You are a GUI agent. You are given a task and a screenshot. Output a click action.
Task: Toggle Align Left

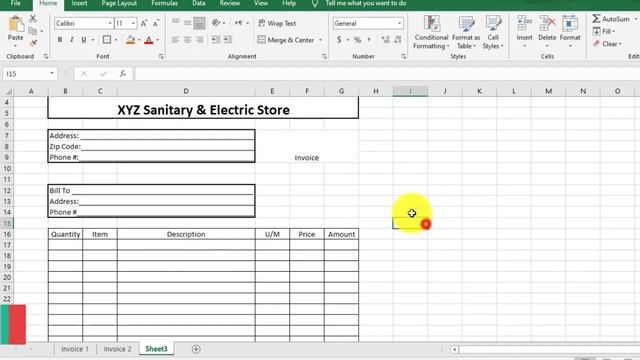(x=176, y=40)
